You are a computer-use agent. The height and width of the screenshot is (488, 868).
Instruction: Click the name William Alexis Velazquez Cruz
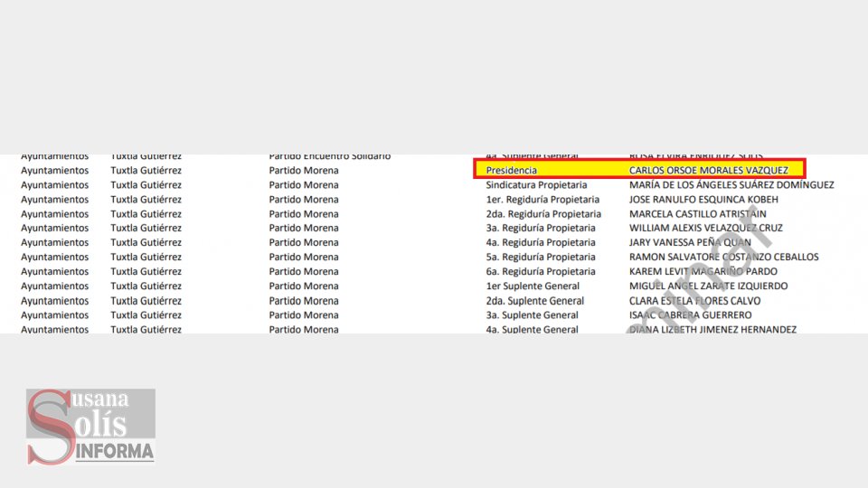tap(705, 229)
